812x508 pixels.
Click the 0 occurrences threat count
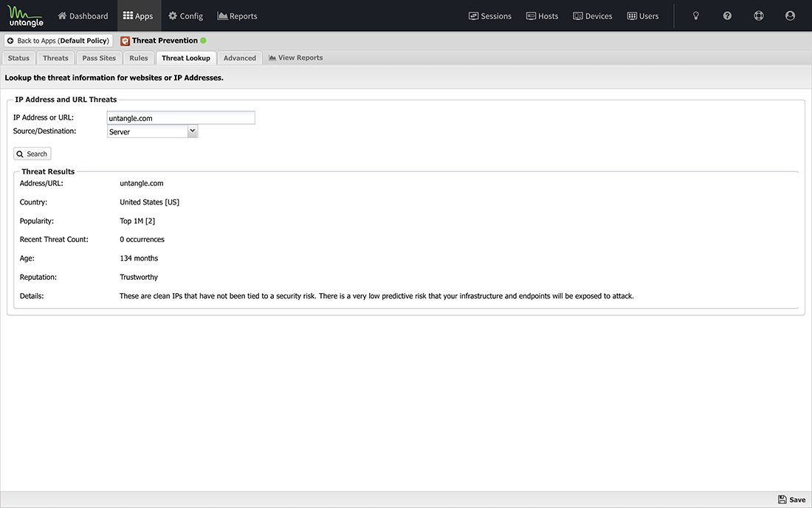click(x=142, y=239)
